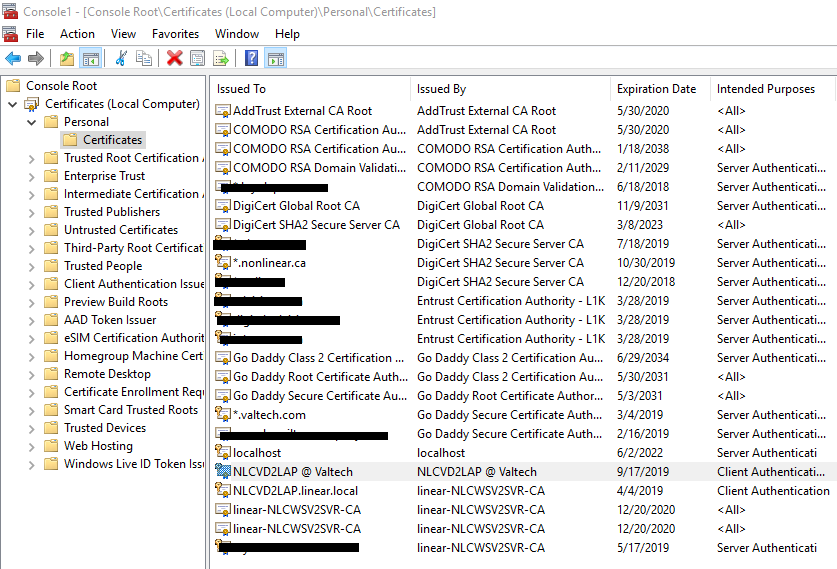The width and height of the screenshot is (837, 569).
Task: Click expiration date 6/2/2022
Action: point(640,453)
